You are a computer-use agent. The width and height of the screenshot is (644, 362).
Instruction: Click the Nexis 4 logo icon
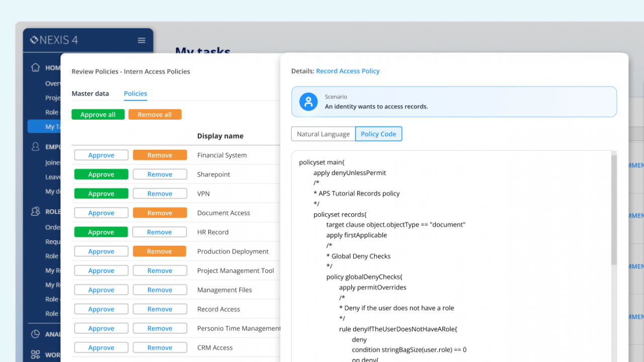34,40
